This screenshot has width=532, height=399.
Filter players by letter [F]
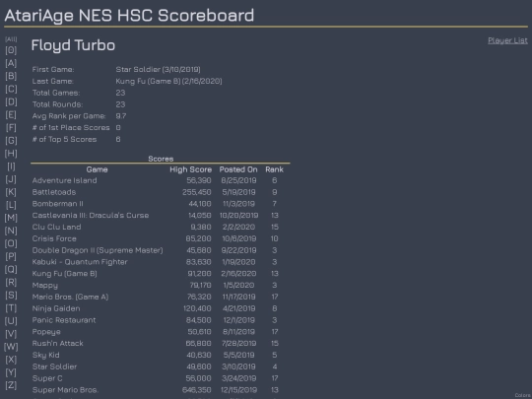pos(11,127)
